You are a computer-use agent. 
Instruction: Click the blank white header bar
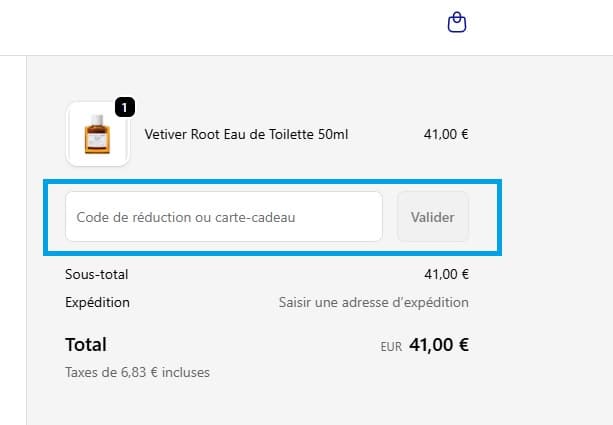(219, 27)
